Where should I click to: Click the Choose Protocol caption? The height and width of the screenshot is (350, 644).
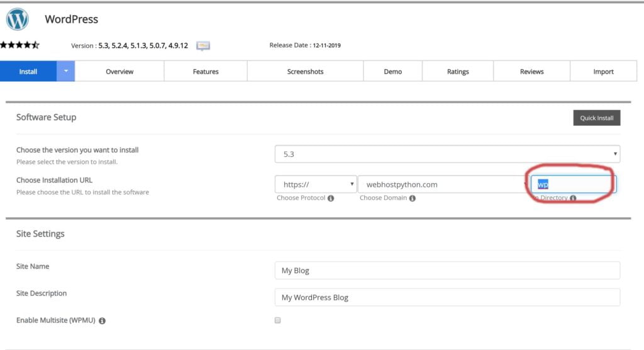(301, 198)
